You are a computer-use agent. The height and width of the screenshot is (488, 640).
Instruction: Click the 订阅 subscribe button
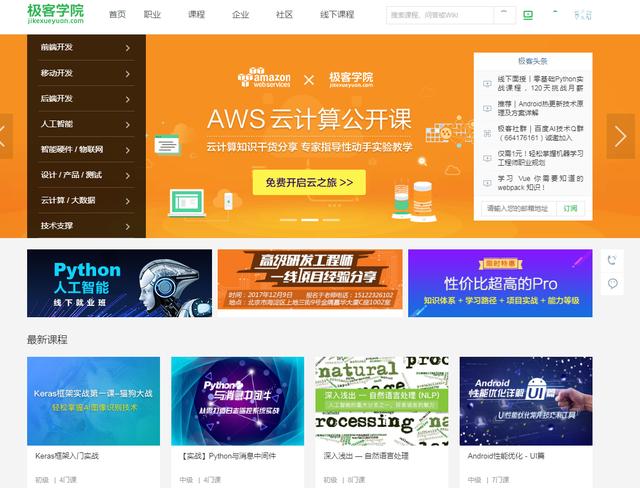(570, 209)
